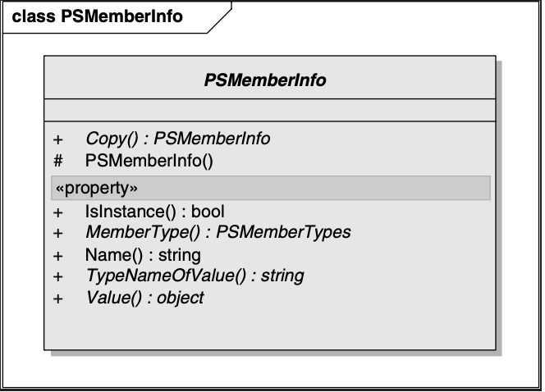Select the bold PSMemberInfo class name header
This screenshot has width=545, height=392.
pos(264,80)
